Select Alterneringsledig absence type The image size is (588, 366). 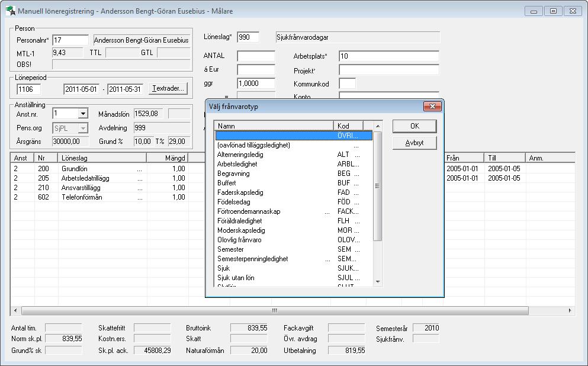coord(294,155)
